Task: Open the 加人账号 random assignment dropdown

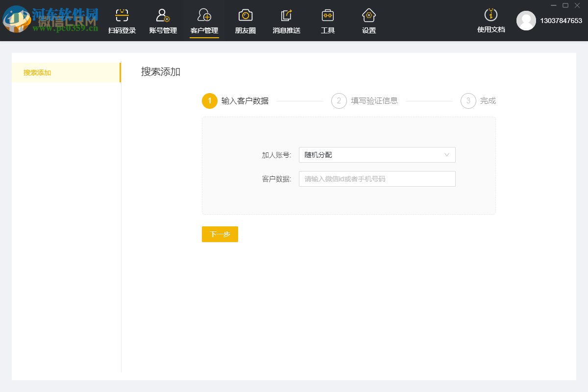Action: pyautogui.click(x=377, y=154)
